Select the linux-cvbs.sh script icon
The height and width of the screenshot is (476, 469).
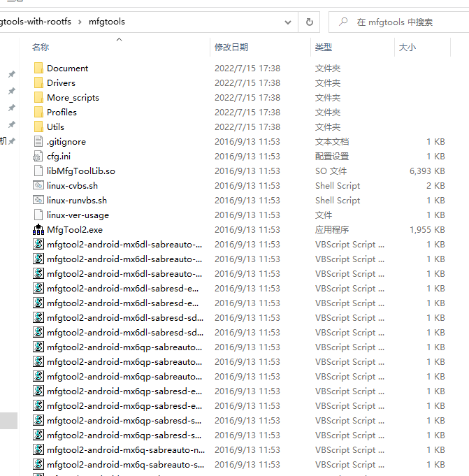pyautogui.click(x=38, y=185)
